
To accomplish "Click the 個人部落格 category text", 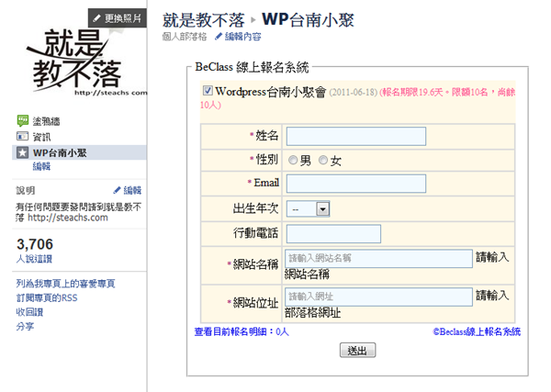I will point(185,37).
